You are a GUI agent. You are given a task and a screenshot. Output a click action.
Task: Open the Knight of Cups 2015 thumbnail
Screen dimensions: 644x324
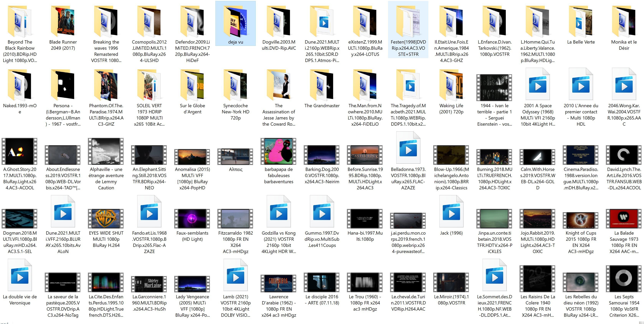[581, 220]
